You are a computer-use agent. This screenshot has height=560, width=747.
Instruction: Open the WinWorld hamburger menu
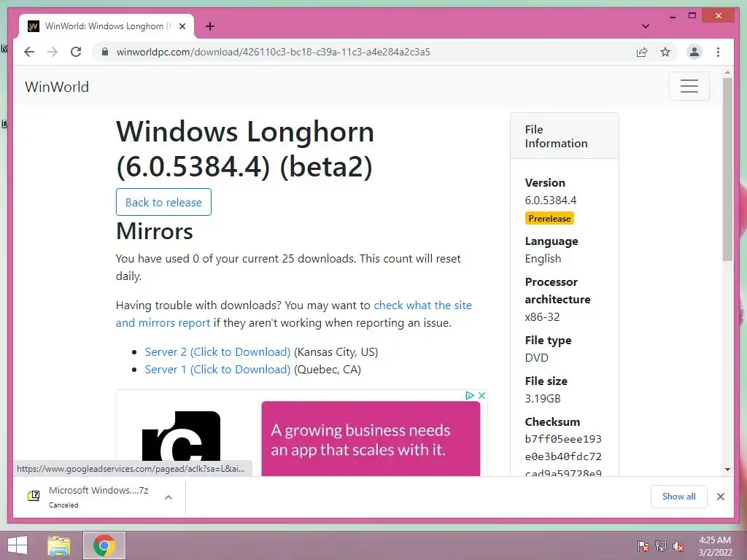(689, 86)
